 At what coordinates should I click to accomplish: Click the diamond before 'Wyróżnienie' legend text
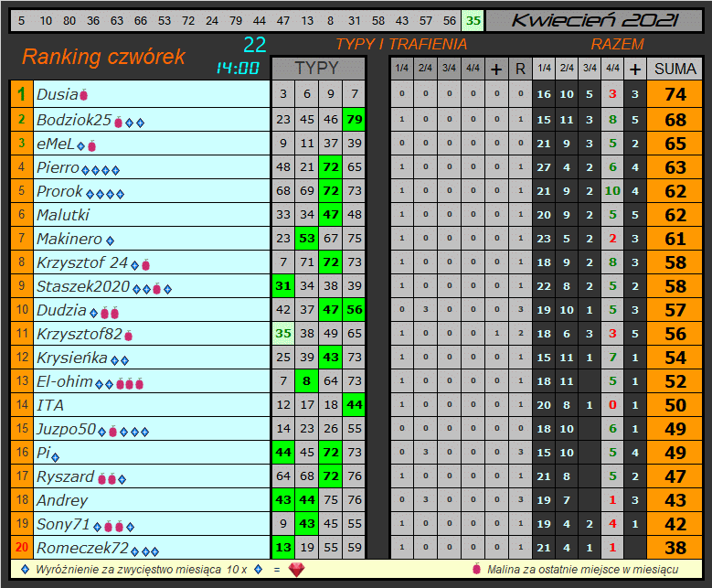[x=26, y=569]
